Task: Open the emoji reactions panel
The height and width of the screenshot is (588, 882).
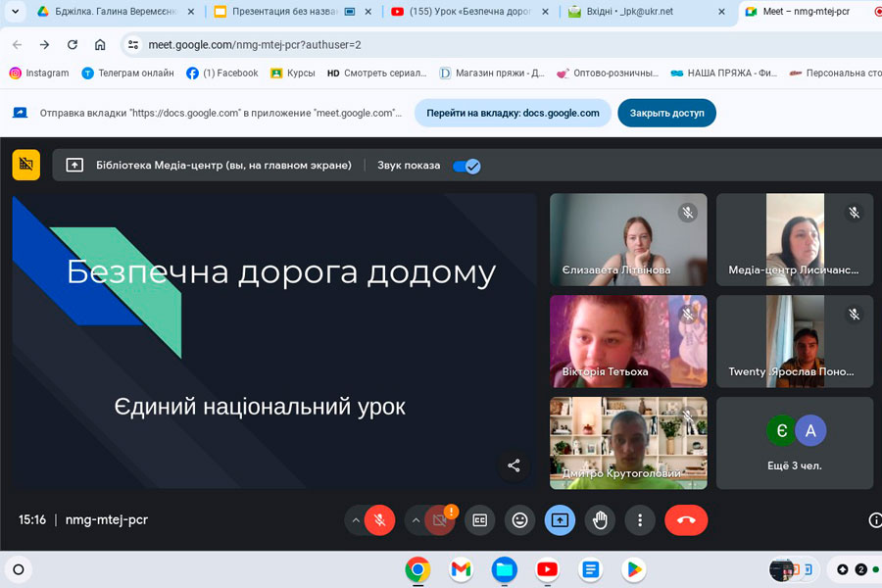Action: (x=520, y=520)
